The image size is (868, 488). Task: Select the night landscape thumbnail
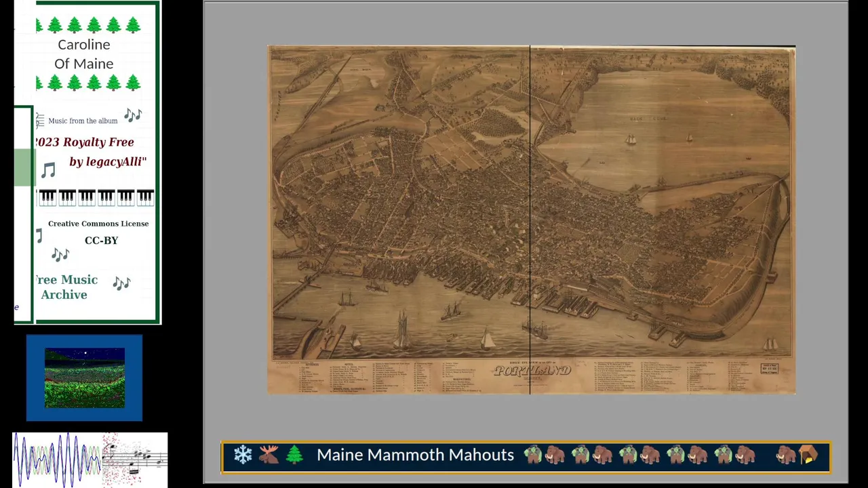pyautogui.click(x=85, y=378)
